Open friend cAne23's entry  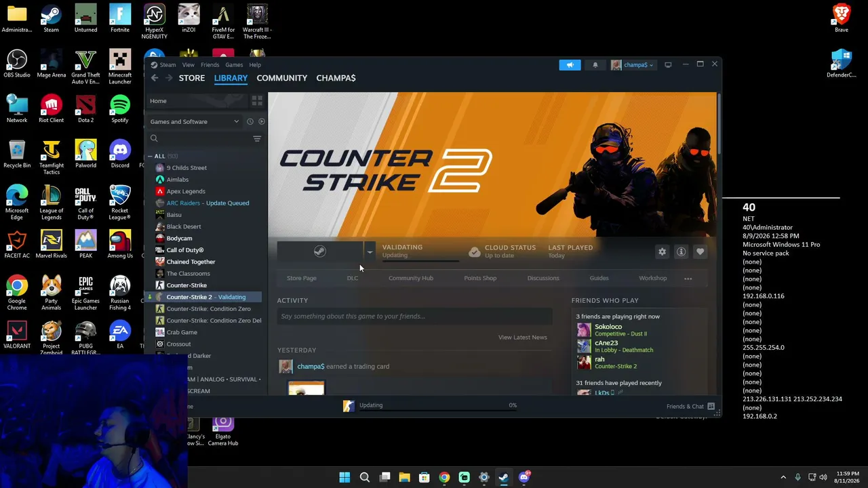[x=640, y=346]
